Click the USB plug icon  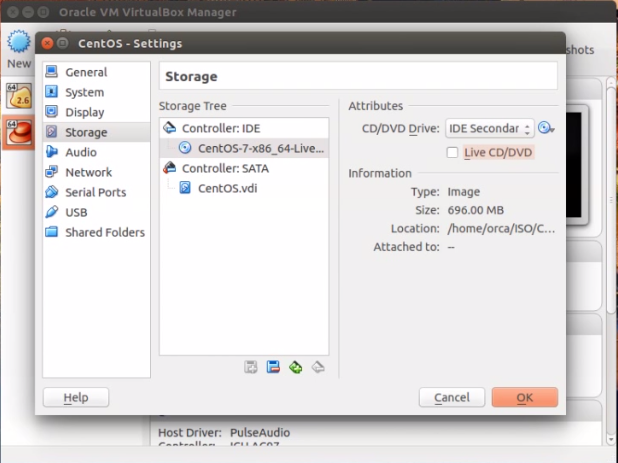point(52,212)
